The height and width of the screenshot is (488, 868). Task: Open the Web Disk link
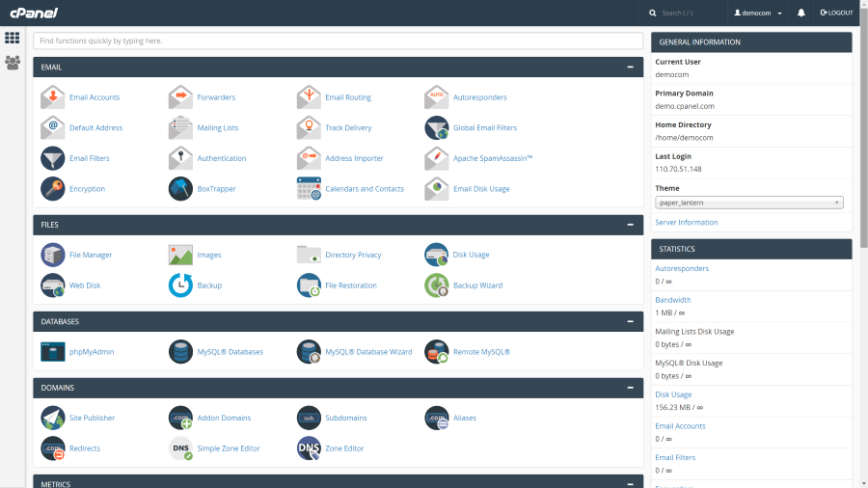85,285
